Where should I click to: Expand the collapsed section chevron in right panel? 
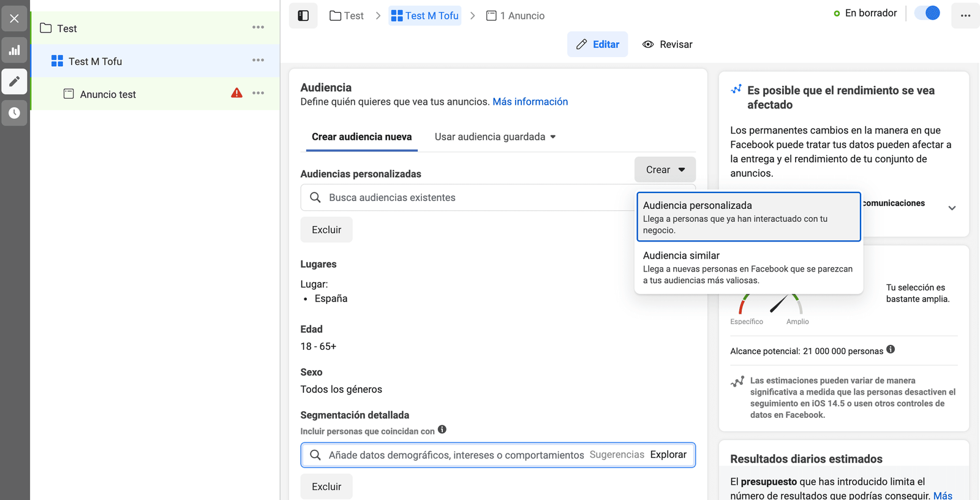coord(952,208)
